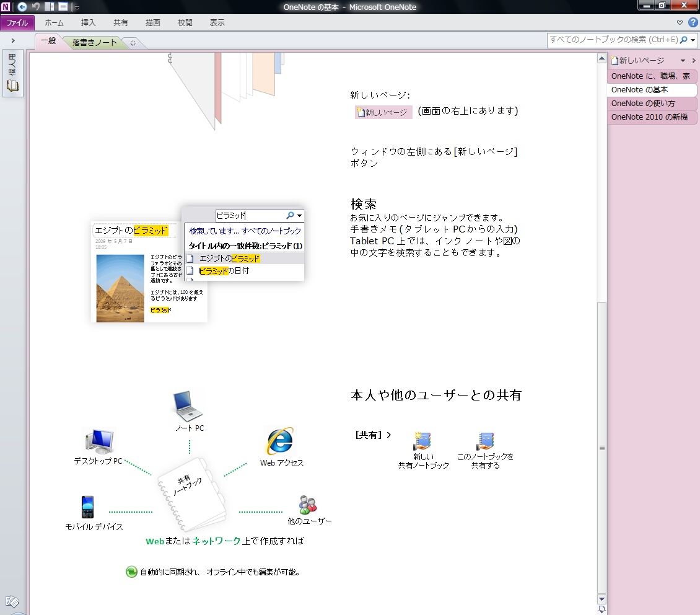
Task: Click the 'ピラミッドの日付' search result row
Action: coord(245,271)
